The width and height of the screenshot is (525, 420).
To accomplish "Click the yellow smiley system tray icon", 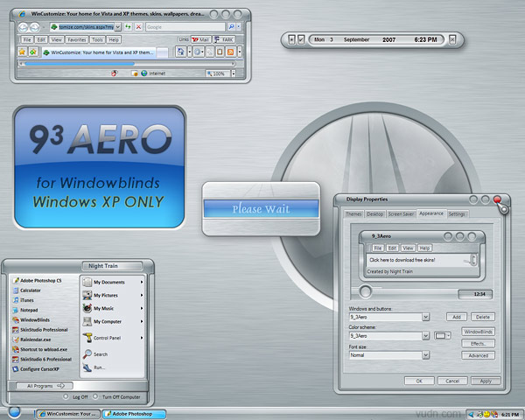I will tap(486, 415).
